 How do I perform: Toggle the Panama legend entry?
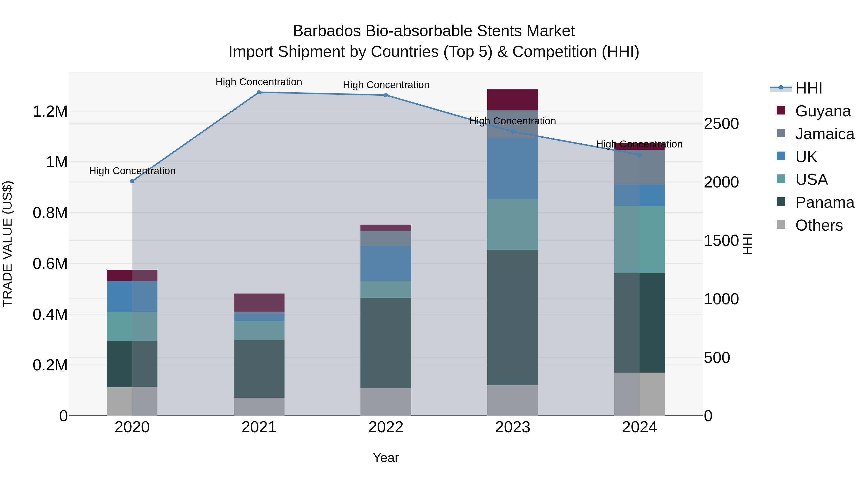pos(815,202)
